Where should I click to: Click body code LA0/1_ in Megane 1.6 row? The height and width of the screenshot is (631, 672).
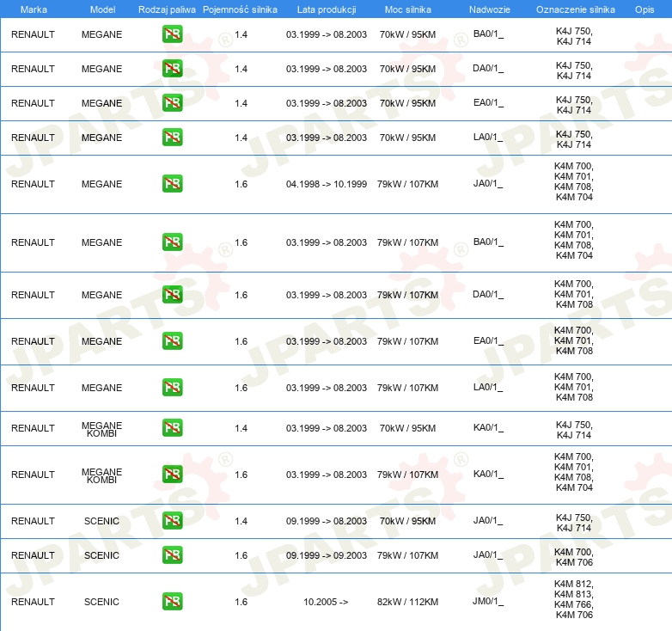[488, 387]
